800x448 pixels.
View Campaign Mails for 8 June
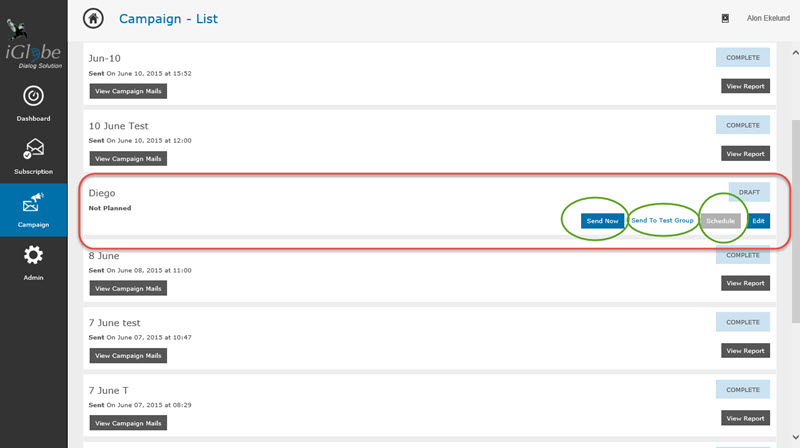pyautogui.click(x=128, y=288)
